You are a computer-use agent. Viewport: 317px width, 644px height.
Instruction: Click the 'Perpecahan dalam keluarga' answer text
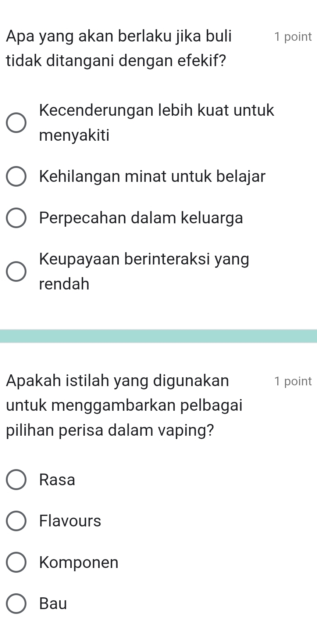[x=141, y=217]
